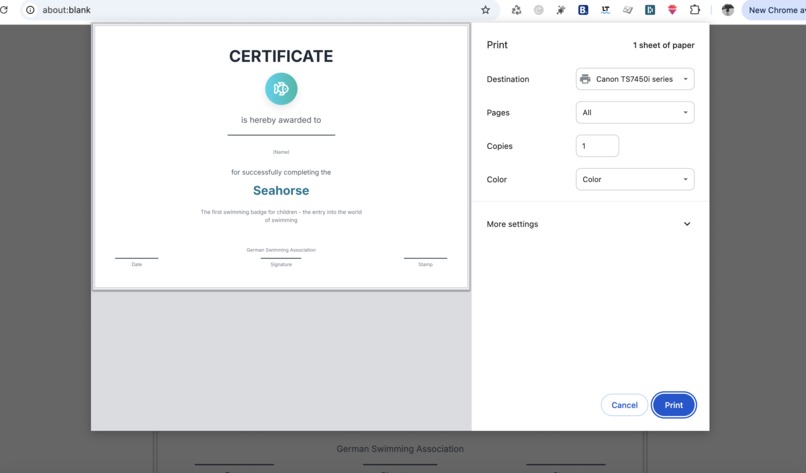Click the teal fish badge icon in preview
Screen dimensions: 806x473
281,89
